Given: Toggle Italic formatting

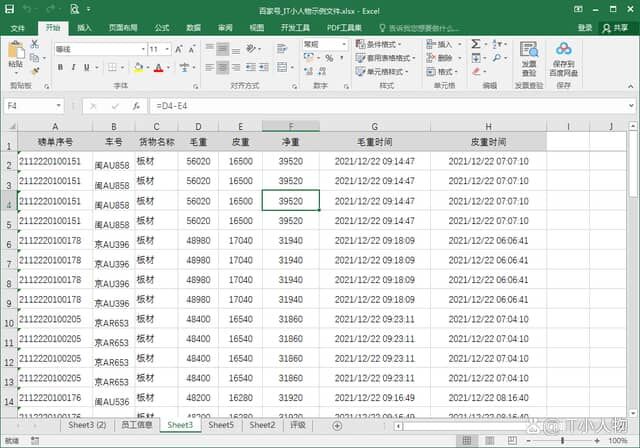Looking at the screenshot, I should tap(74, 68).
